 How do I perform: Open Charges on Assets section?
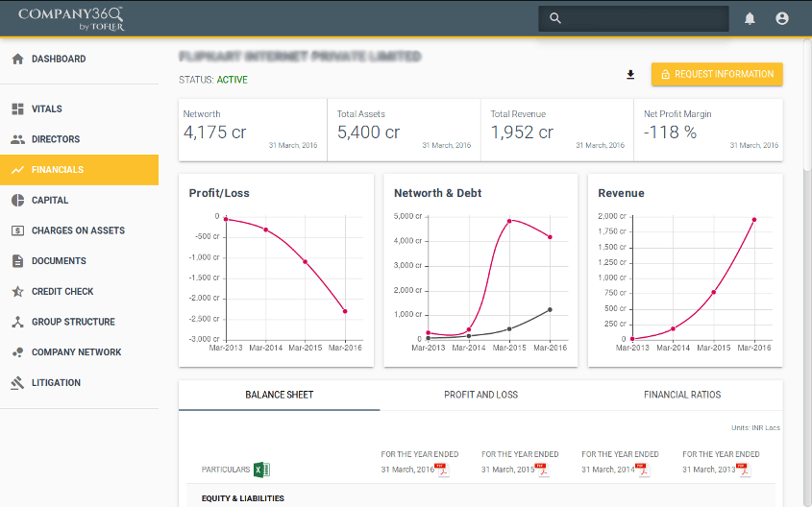click(78, 230)
